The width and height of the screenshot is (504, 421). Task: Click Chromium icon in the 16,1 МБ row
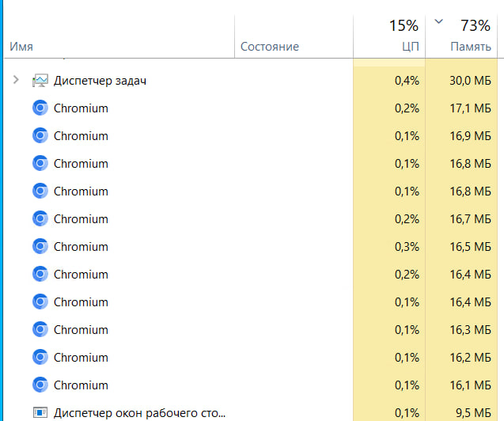(x=40, y=385)
